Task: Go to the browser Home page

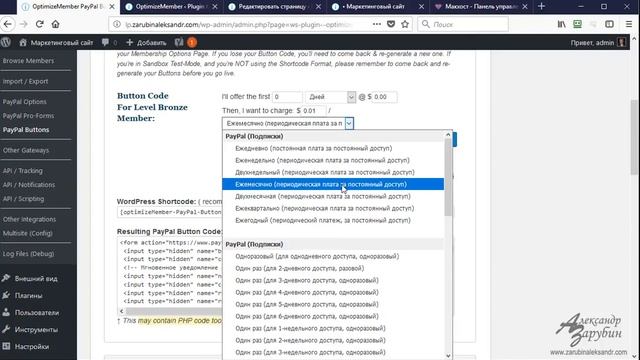Action: point(56,24)
